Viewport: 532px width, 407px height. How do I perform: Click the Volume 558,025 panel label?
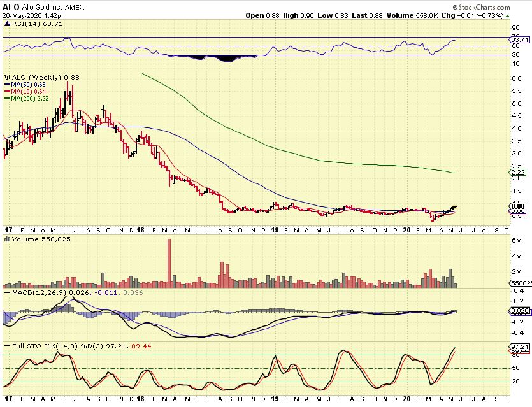point(41,239)
